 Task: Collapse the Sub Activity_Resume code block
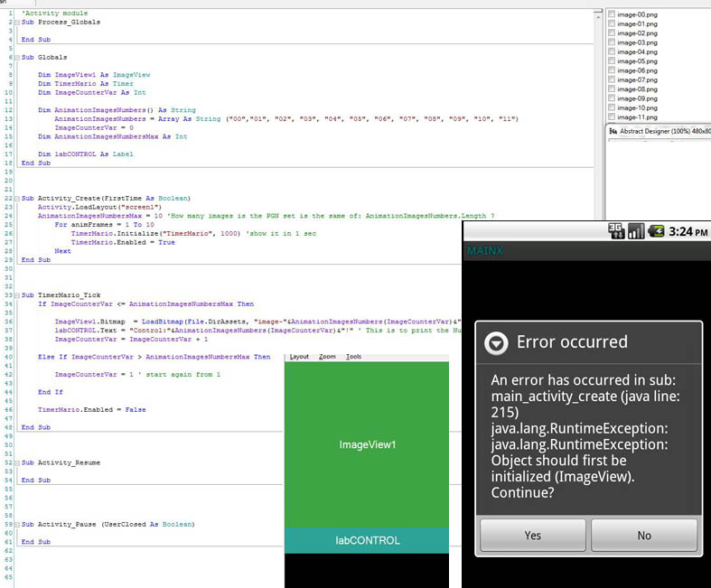[x=17, y=462]
